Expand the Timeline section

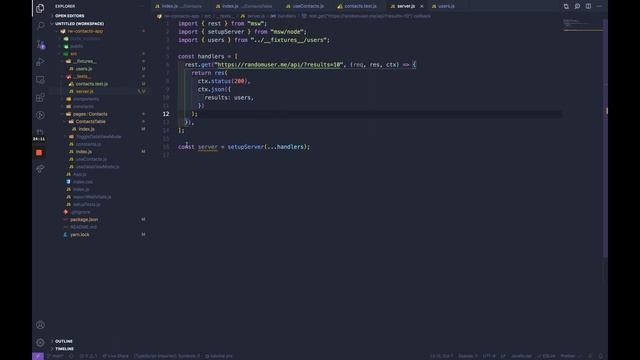click(x=64, y=349)
